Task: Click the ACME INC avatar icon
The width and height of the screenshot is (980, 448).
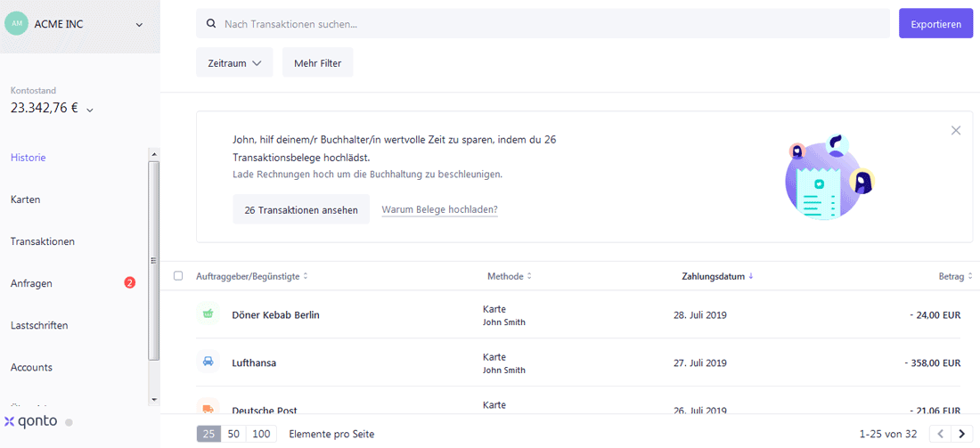Action: (x=16, y=24)
